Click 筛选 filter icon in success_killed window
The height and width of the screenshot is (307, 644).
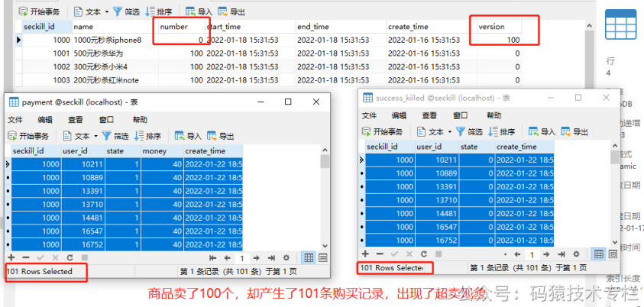(x=470, y=132)
